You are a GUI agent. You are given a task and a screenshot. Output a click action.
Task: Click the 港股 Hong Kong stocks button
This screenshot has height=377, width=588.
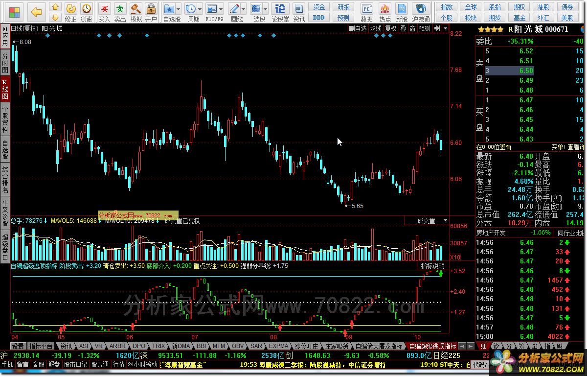coord(543,7)
